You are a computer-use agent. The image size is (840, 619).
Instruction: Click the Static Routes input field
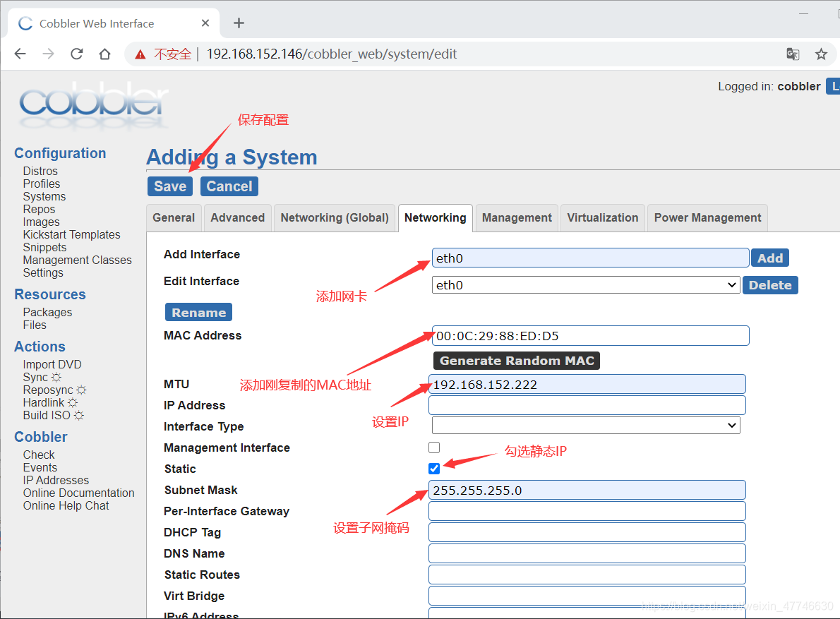click(x=587, y=575)
